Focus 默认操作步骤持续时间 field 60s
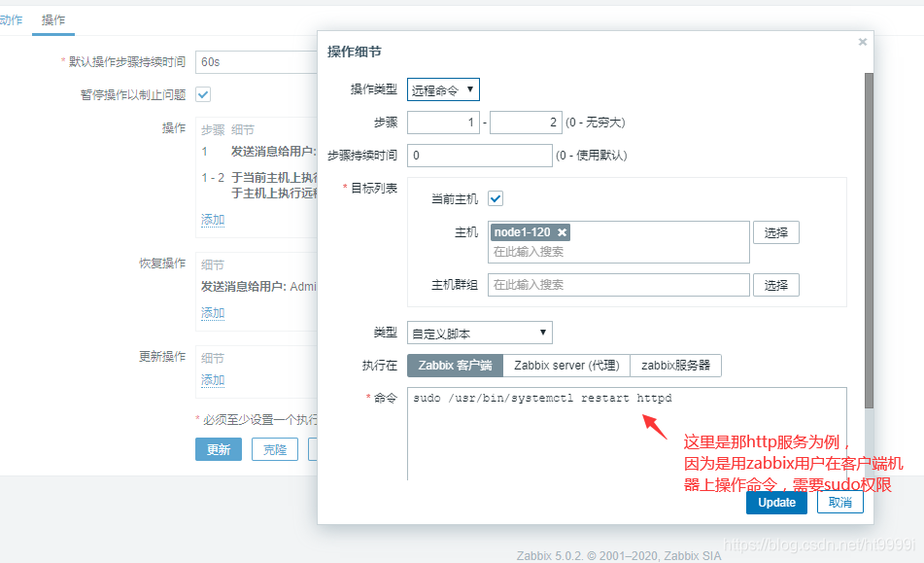 [x=257, y=62]
